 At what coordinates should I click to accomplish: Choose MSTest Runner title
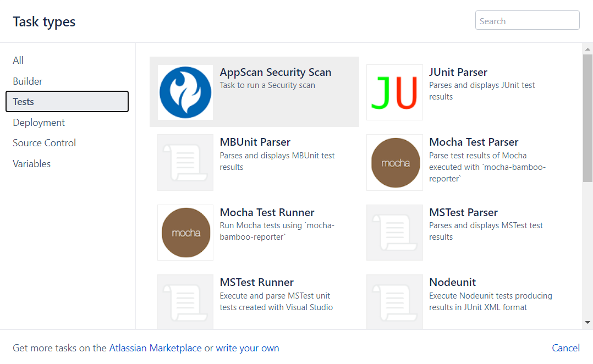tap(256, 283)
